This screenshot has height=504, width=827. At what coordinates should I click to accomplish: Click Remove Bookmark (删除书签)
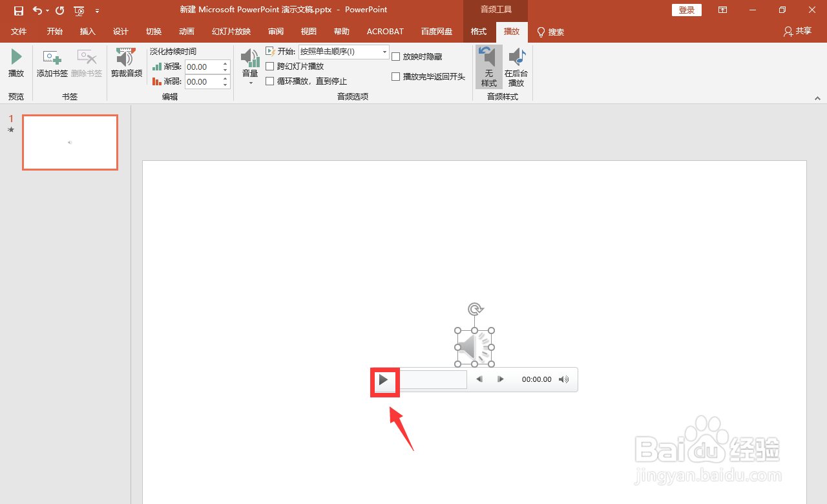point(87,64)
